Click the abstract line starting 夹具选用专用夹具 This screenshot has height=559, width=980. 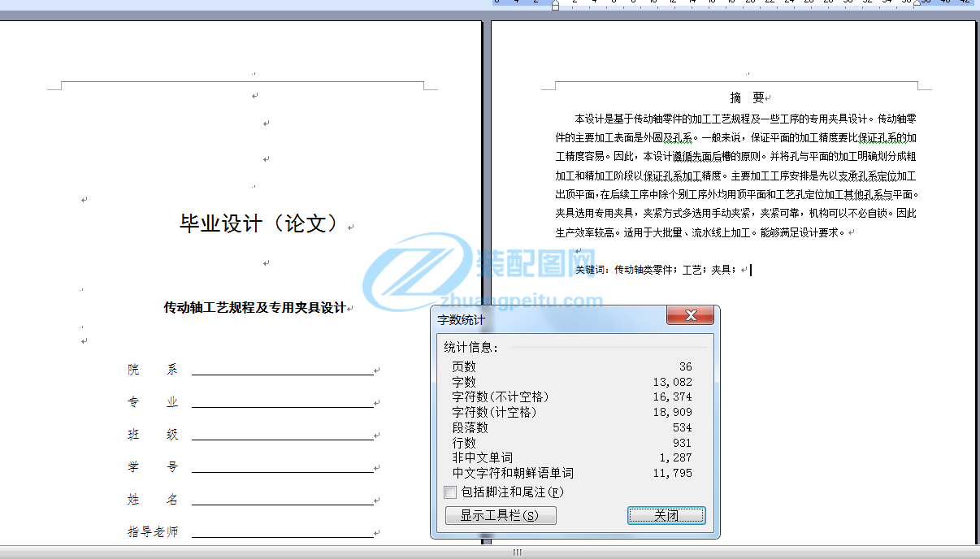(736, 213)
